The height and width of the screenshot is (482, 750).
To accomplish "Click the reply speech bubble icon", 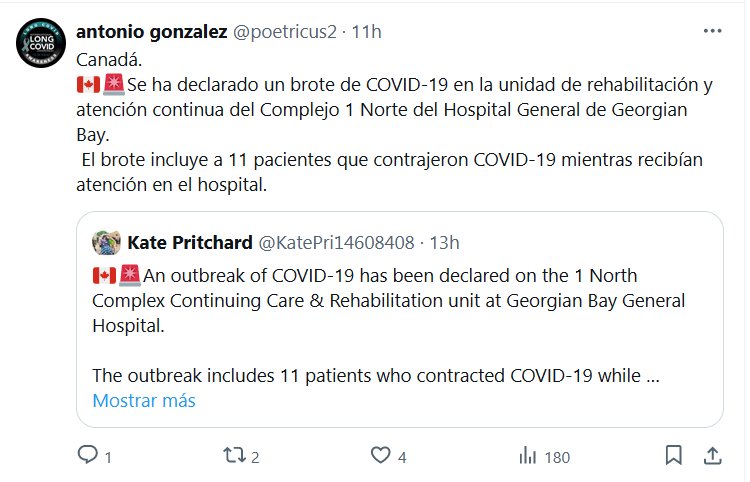I will click(x=88, y=456).
